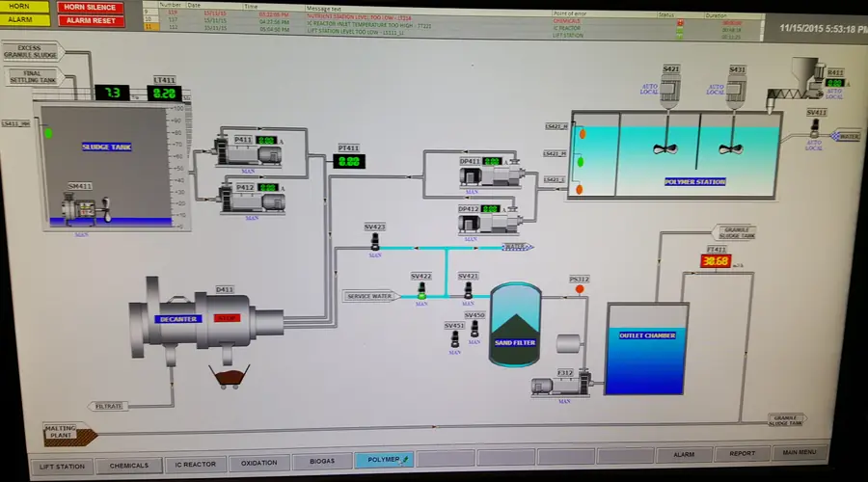Switch to the IC REACTOR tab
Screen dimensions: 868x482
coord(196,465)
